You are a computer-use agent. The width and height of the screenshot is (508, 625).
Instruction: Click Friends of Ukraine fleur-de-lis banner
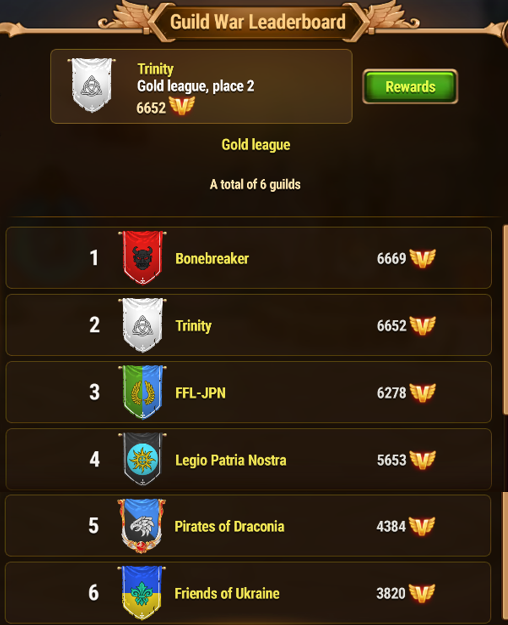point(142,593)
